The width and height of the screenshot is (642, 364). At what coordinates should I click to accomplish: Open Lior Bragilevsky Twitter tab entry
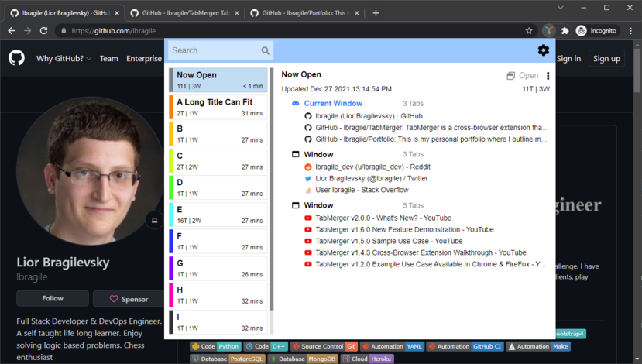point(372,179)
